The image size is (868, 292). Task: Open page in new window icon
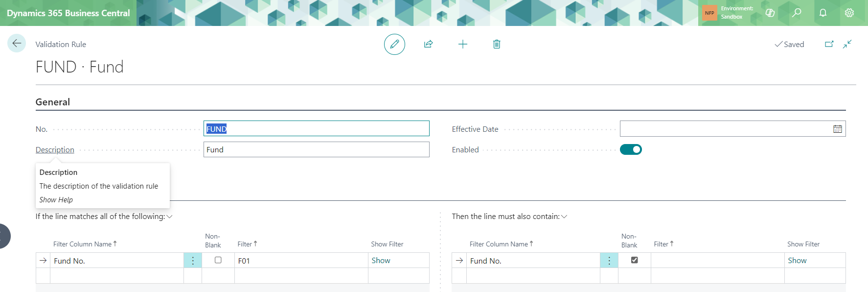click(829, 44)
